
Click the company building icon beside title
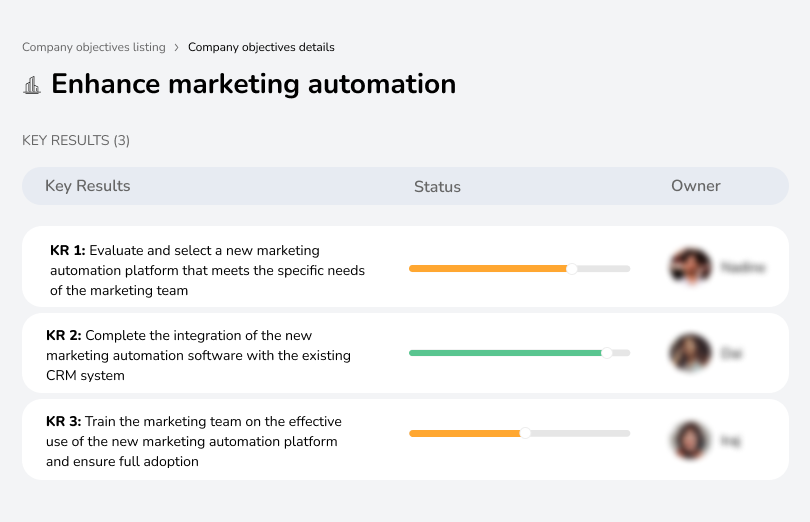[x=32, y=85]
